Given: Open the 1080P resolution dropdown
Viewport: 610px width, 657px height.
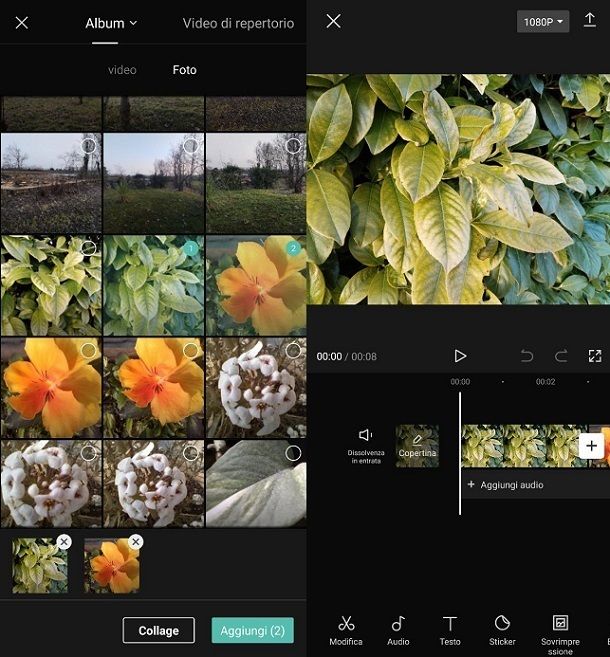Looking at the screenshot, I should [543, 22].
